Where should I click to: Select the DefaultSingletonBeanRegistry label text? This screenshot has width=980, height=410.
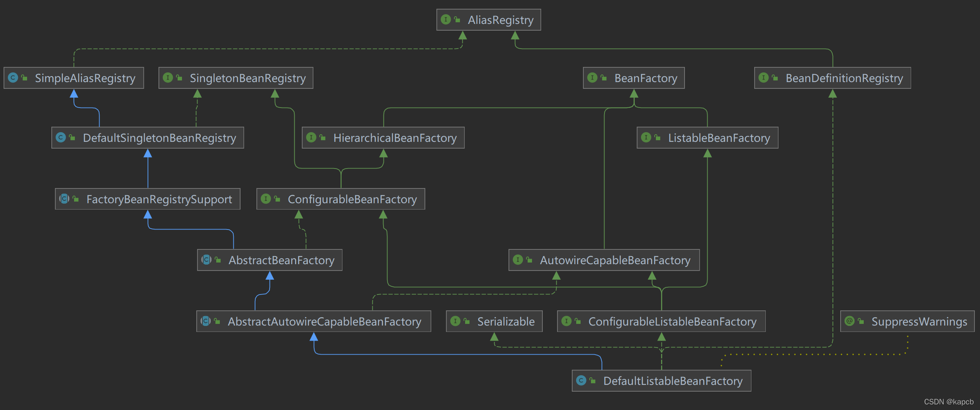coord(159,138)
